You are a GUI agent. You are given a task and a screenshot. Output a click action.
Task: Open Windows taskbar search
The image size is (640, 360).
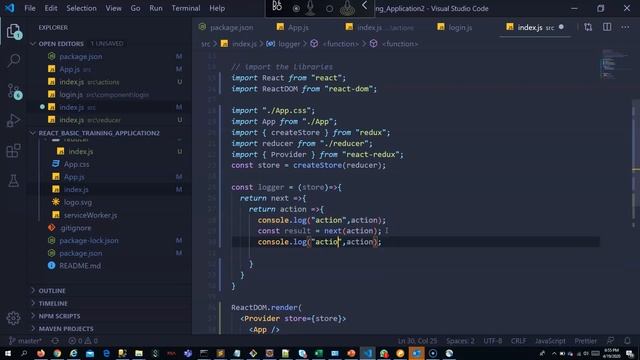(x=24, y=353)
